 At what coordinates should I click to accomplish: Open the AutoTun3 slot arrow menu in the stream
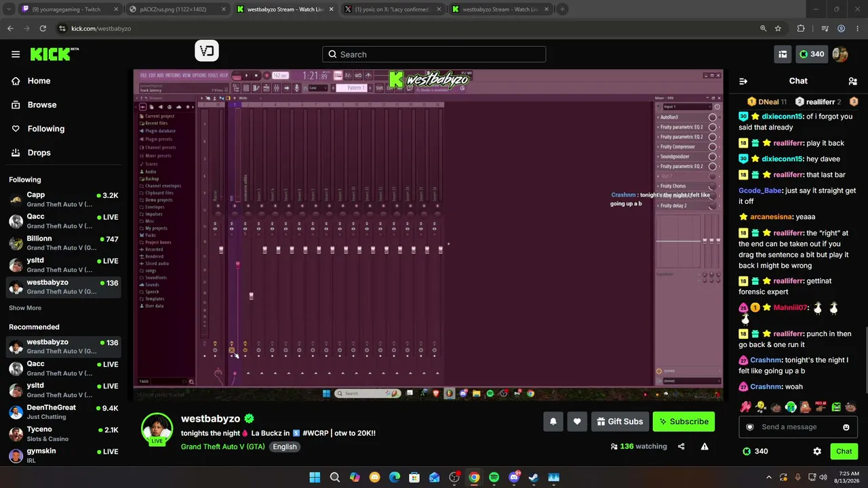click(658, 117)
